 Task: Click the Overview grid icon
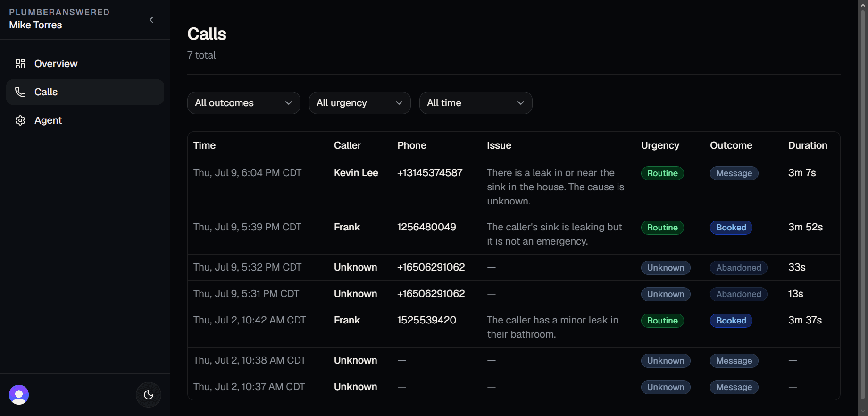coord(20,64)
